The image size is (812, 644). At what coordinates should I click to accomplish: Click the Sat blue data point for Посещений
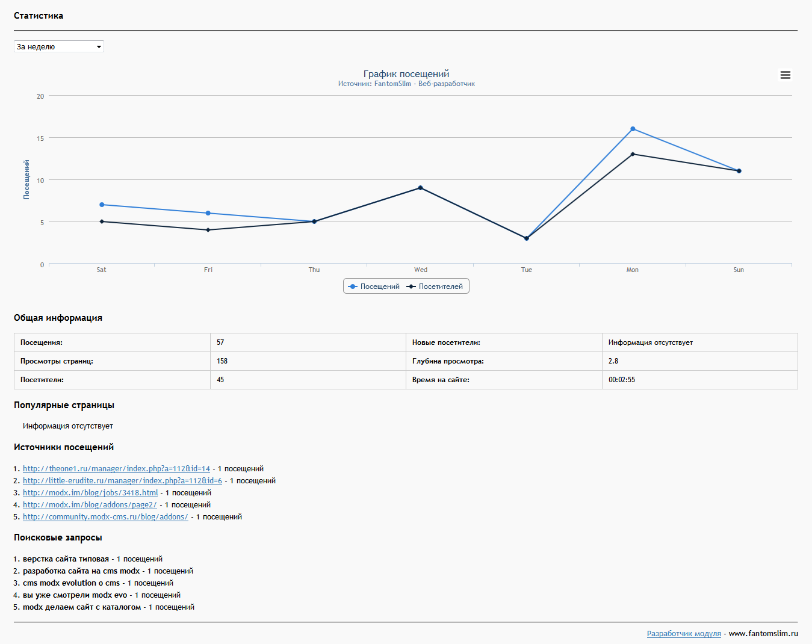[102, 205]
